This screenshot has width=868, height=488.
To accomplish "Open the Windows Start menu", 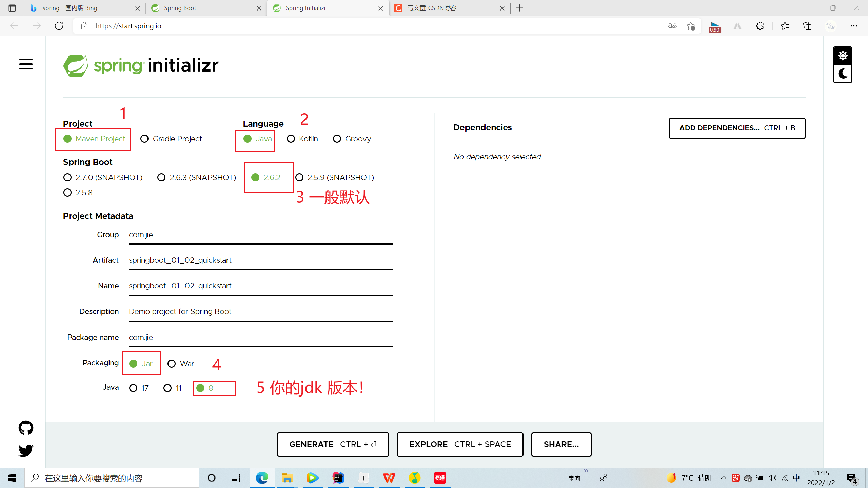I will pos(12,478).
